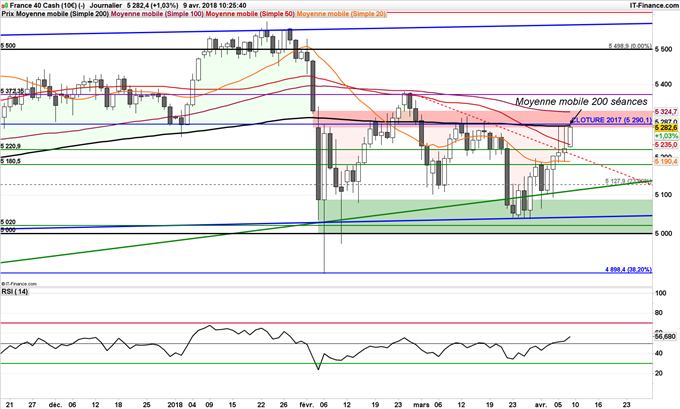680x409 pixels.
Task: Click the "16" date axis label
Action: click(600, 405)
